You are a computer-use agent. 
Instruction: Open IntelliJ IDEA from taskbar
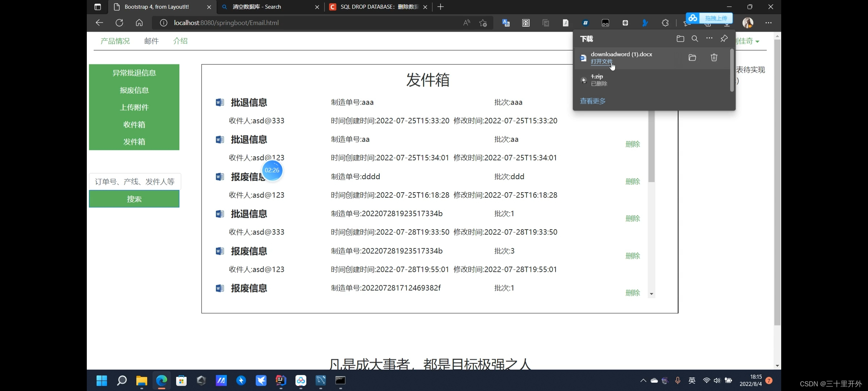pos(281,381)
